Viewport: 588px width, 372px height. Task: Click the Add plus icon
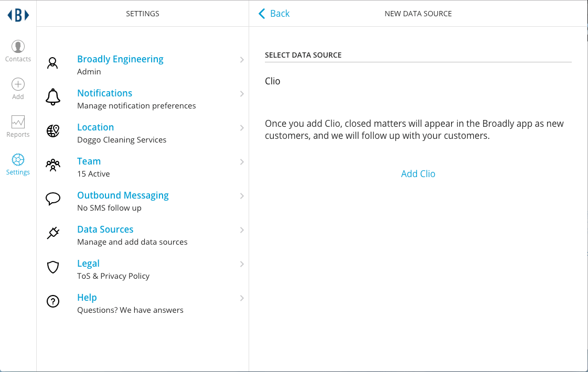18,84
